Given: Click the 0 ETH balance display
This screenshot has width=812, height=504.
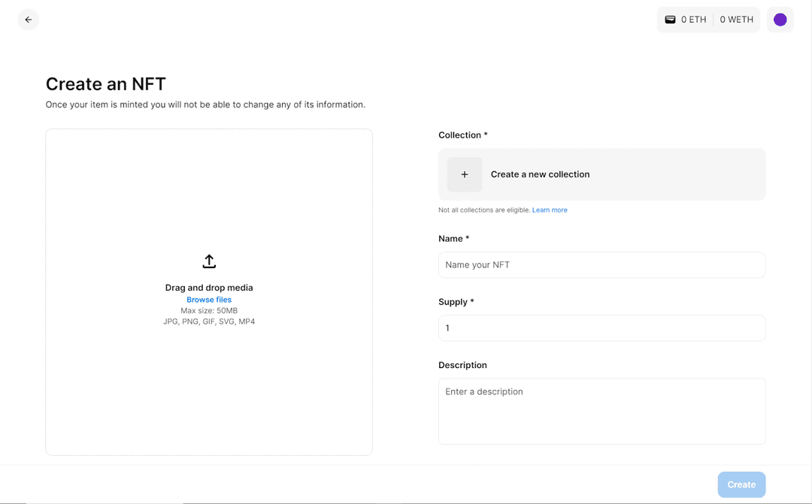Looking at the screenshot, I should [692, 20].
